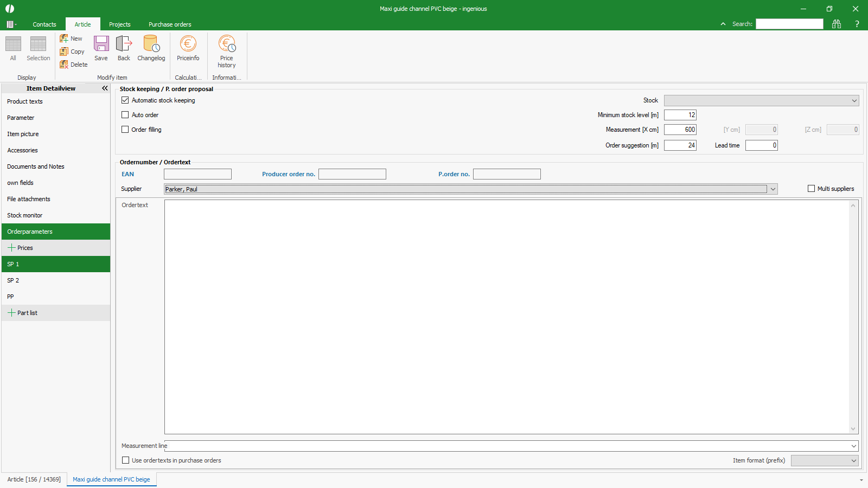868x488 pixels.
Task: Expand the Supplier dropdown list
Action: point(773,189)
